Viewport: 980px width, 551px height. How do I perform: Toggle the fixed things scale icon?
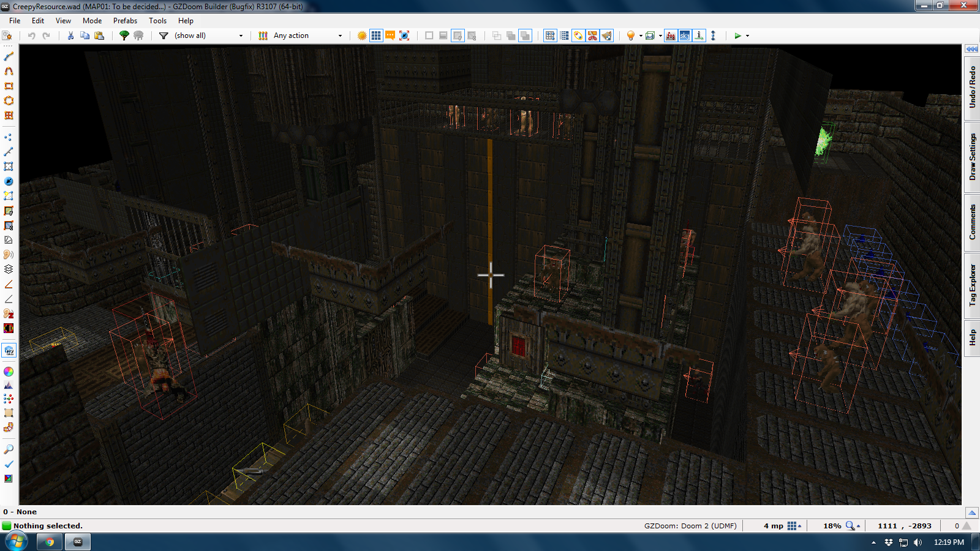pos(404,36)
